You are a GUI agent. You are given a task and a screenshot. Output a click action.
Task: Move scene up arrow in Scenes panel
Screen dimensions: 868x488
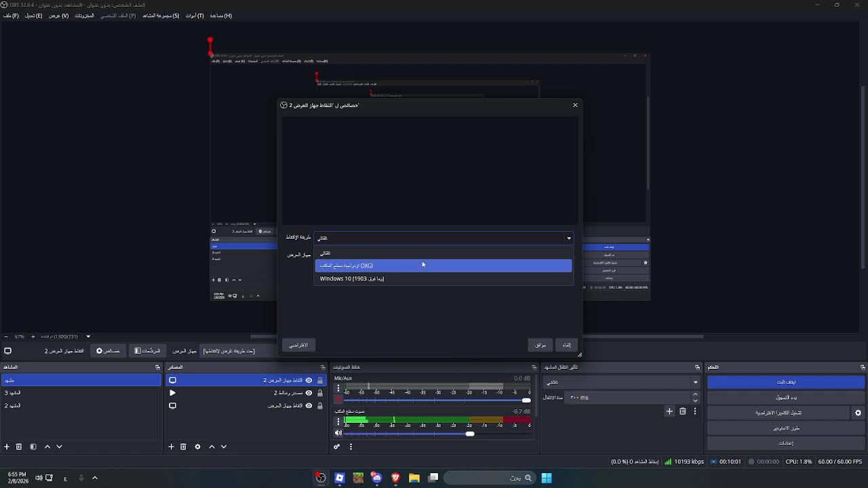tap(47, 447)
